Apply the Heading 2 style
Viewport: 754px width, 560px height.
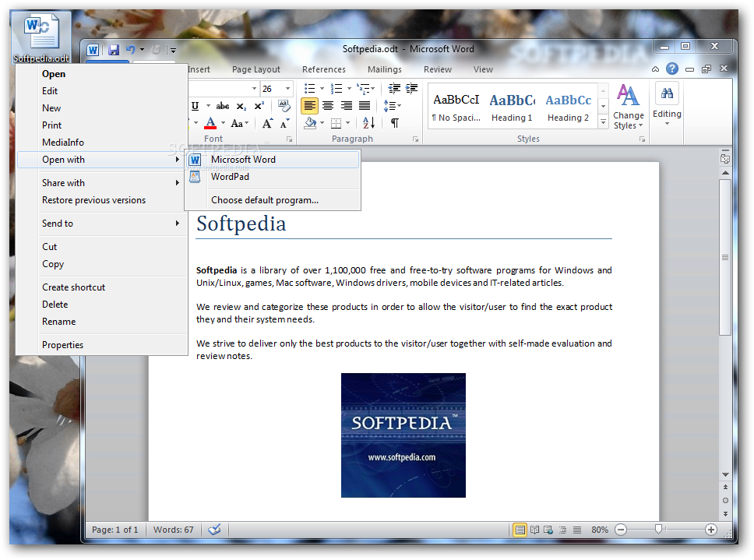[x=568, y=107]
